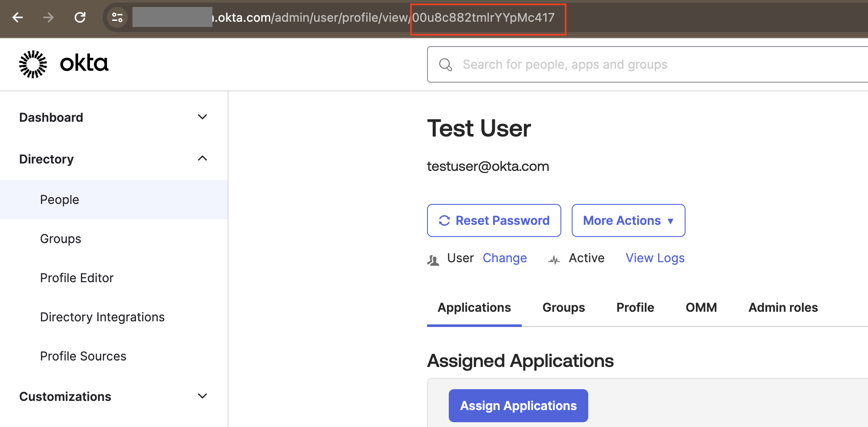868x427 pixels.
Task: Click the user type person icon
Action: point(433,260)
